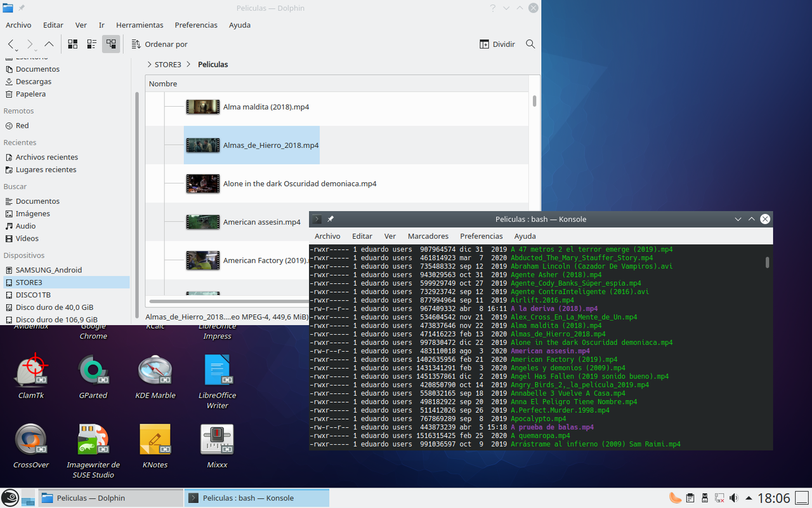Viewport: 812px width, 508px height.
Task: Open Dolphin title bar help button
Action: 493,8
